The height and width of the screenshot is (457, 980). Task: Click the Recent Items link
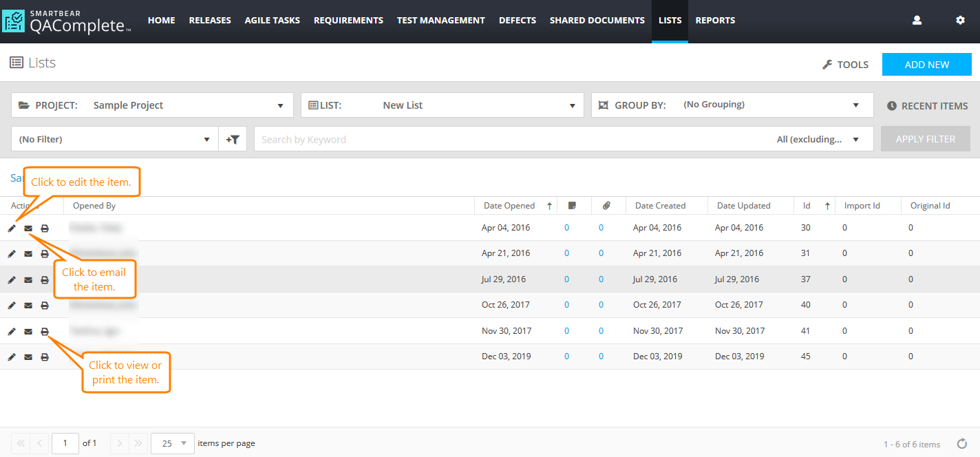pos(927,106)
